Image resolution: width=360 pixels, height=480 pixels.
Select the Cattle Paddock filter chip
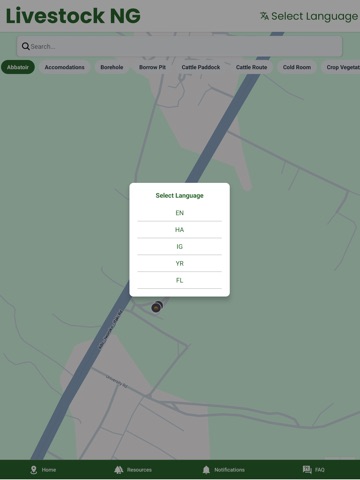pos(201,67)
